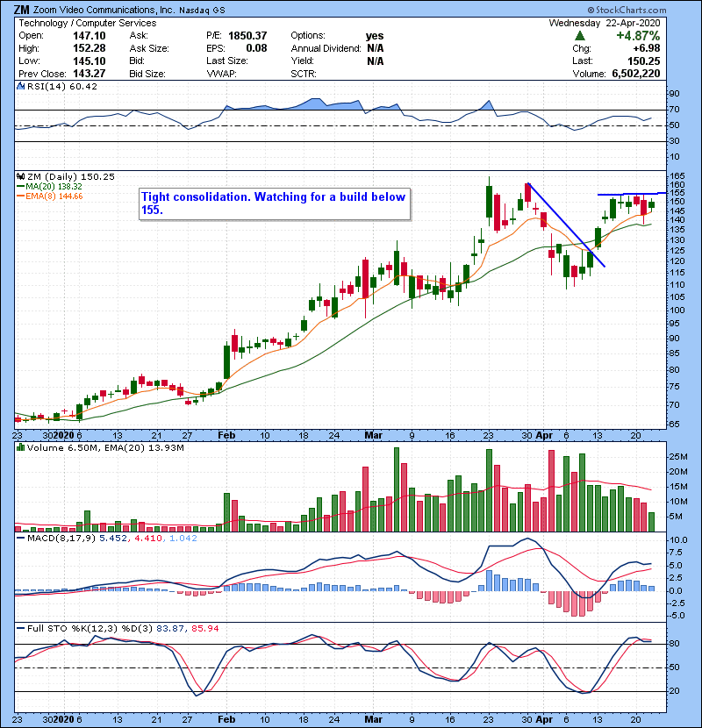Click the RSI indicator icon beside RSI(14)
Viewport: 702px width, 728px height.
tap(20, 86)
